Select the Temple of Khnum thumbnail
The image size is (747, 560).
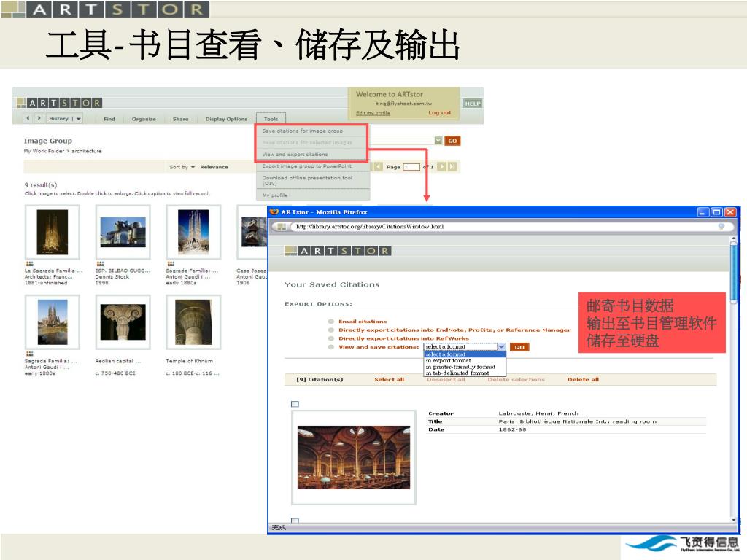193,322
